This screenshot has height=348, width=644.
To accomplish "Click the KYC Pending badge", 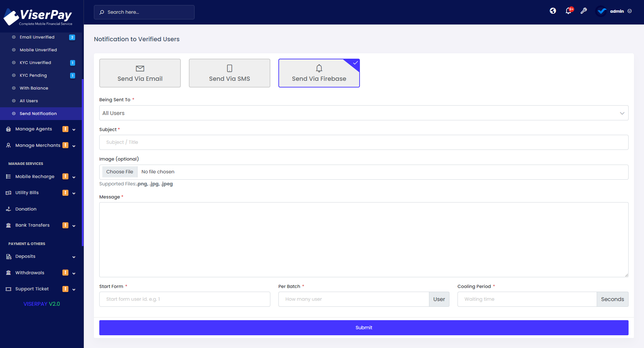I will pyautogui.click(x=72, y=75).
